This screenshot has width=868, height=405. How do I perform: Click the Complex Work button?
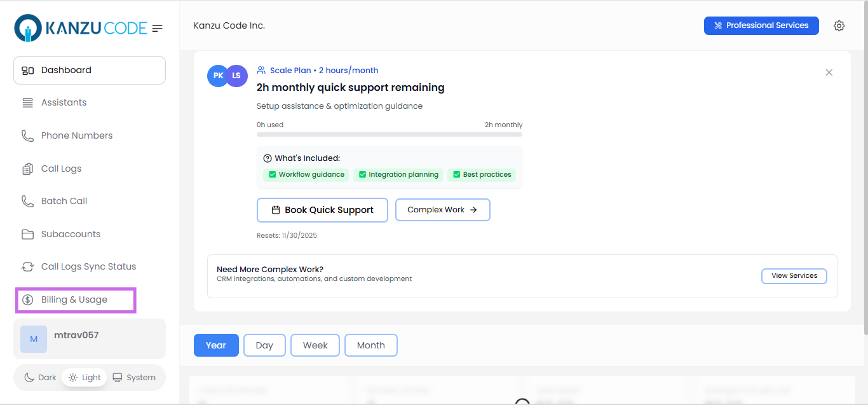click(443, 210)
